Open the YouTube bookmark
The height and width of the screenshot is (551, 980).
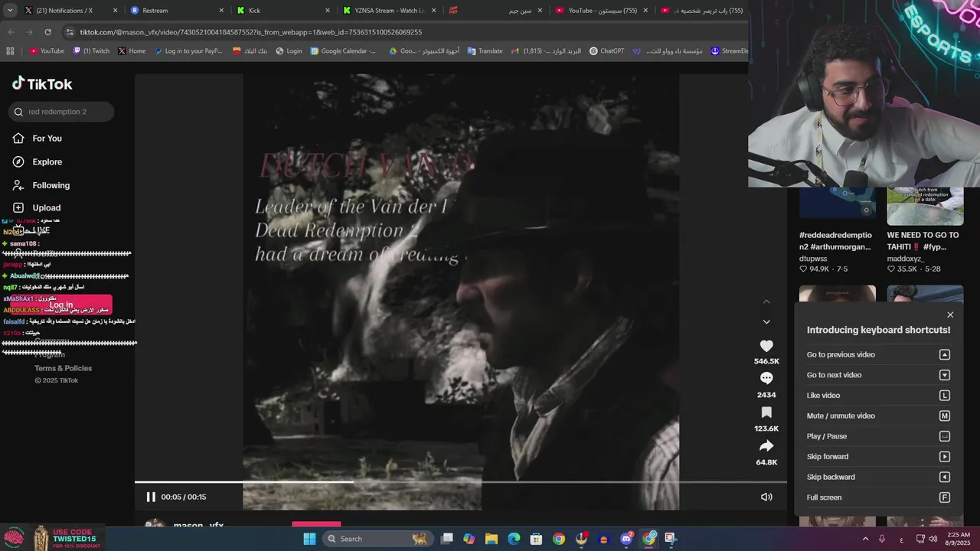(x=47, y=51)
